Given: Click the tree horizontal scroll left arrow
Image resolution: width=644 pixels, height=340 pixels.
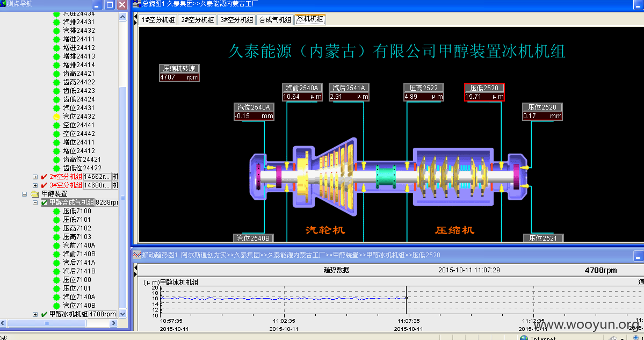Looking at the screenshot, I should point(4,323).
